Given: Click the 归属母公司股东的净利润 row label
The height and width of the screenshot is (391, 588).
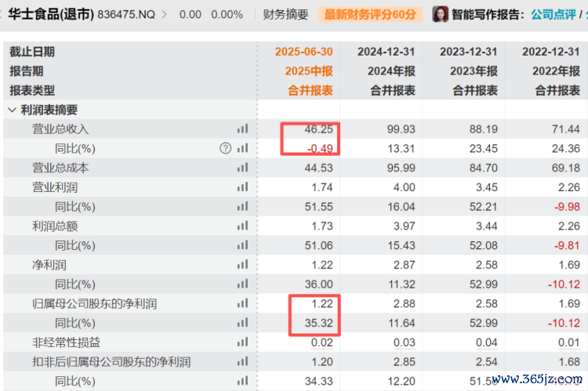Looking at the screenshot, I should pos(95,304).
